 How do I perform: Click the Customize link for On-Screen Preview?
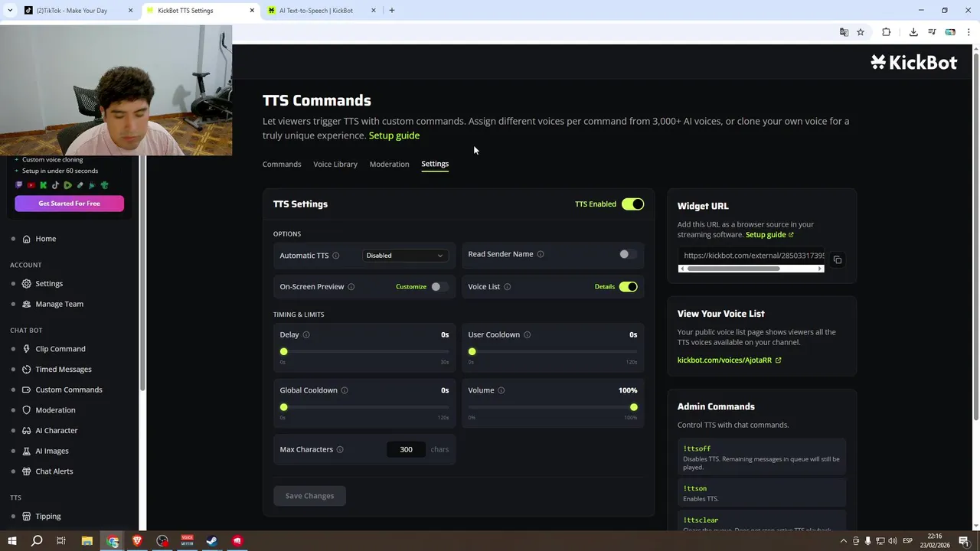pos(411,287)
